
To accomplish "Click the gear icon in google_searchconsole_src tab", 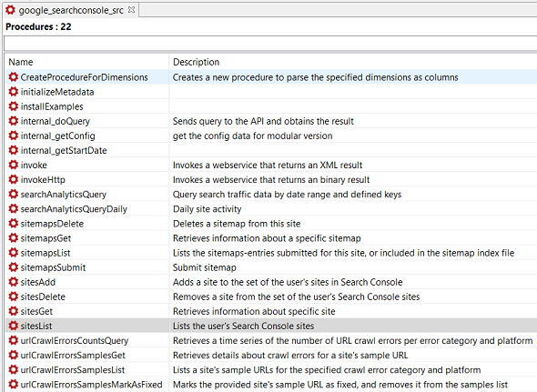I will click(10, 10).
